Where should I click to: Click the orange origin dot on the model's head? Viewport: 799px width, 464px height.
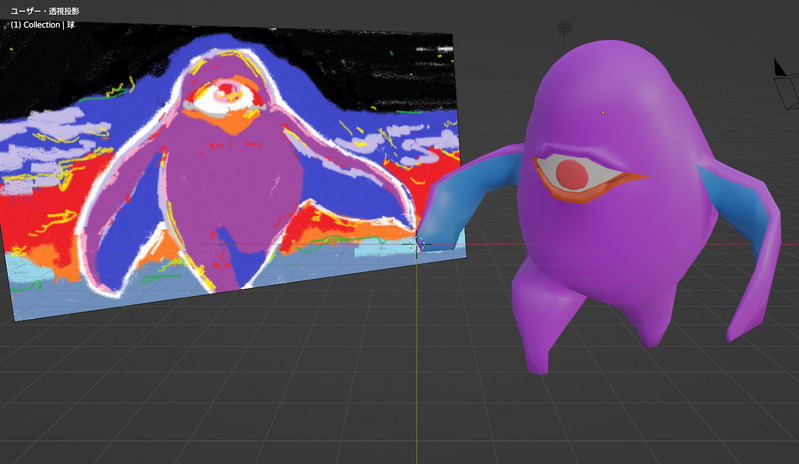[603, 112]
